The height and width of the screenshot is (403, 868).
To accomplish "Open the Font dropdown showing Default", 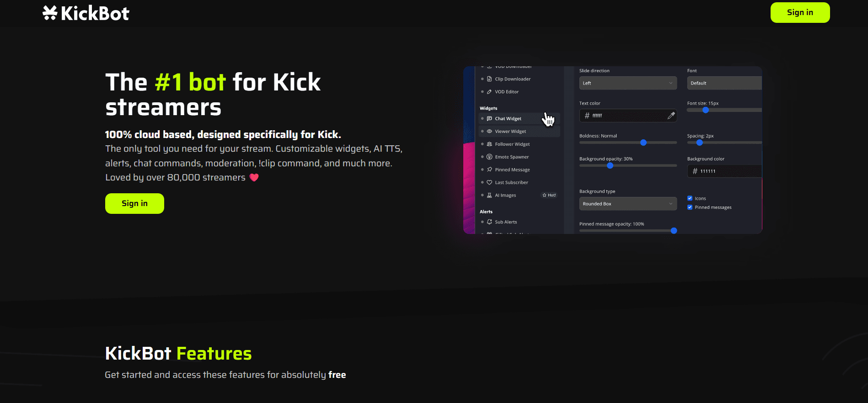I will click(724, 83).
